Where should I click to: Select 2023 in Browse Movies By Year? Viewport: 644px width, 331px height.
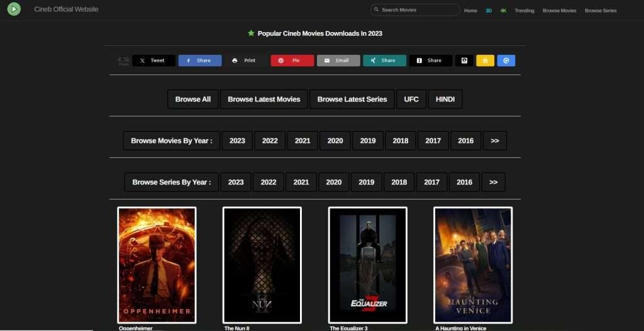(237, 140)
